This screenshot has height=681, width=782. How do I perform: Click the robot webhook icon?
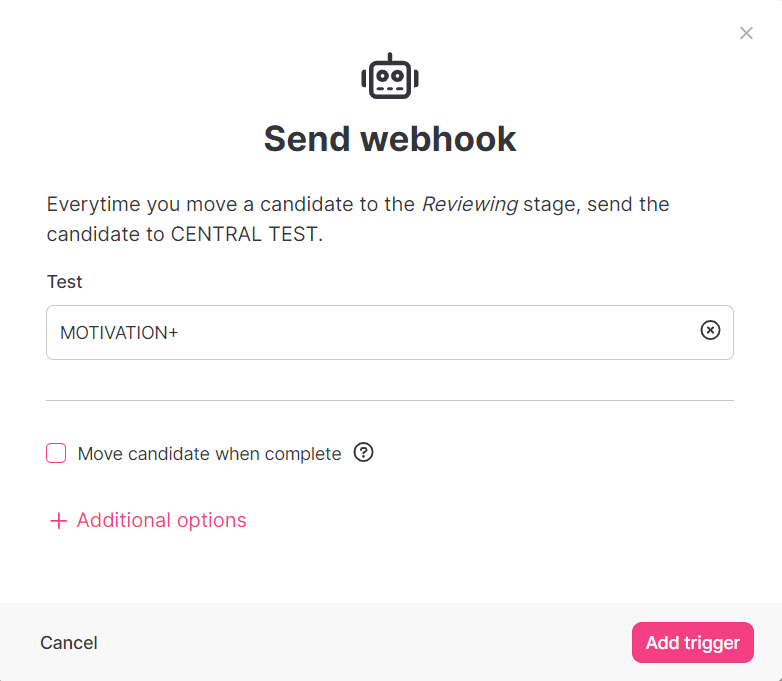pos(390,76)
